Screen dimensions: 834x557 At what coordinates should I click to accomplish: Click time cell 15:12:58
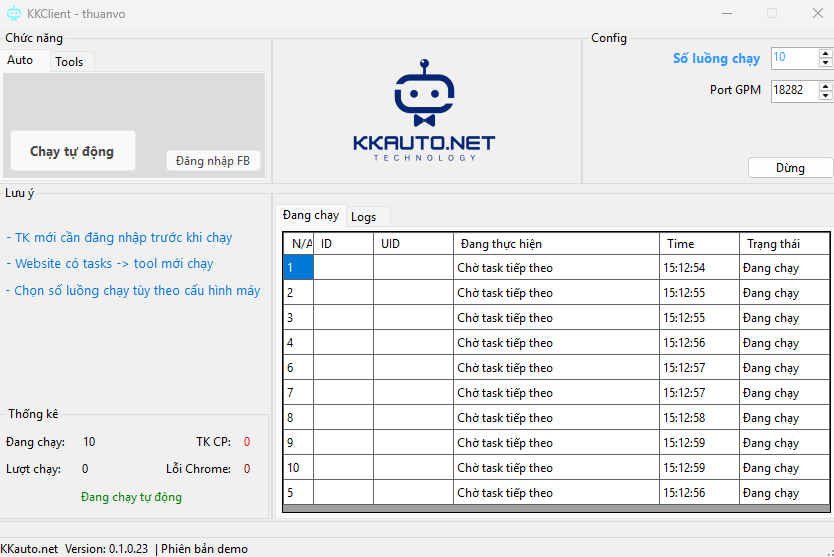tap(699, 418)
